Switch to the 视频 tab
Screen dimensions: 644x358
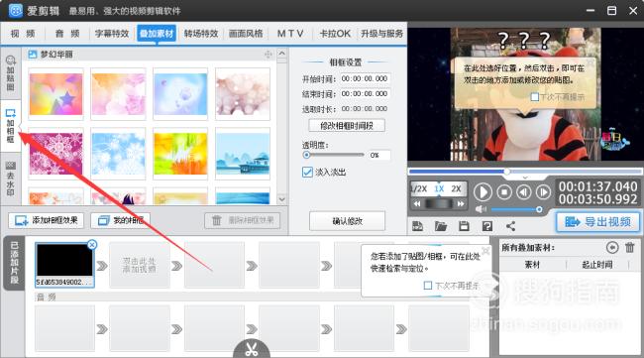tap(23, 34)
